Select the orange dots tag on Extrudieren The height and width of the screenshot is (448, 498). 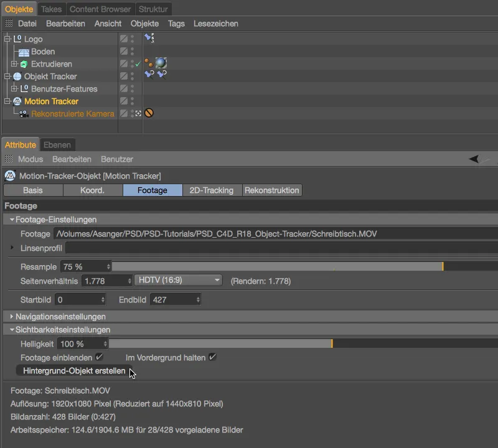click(149, 63)
